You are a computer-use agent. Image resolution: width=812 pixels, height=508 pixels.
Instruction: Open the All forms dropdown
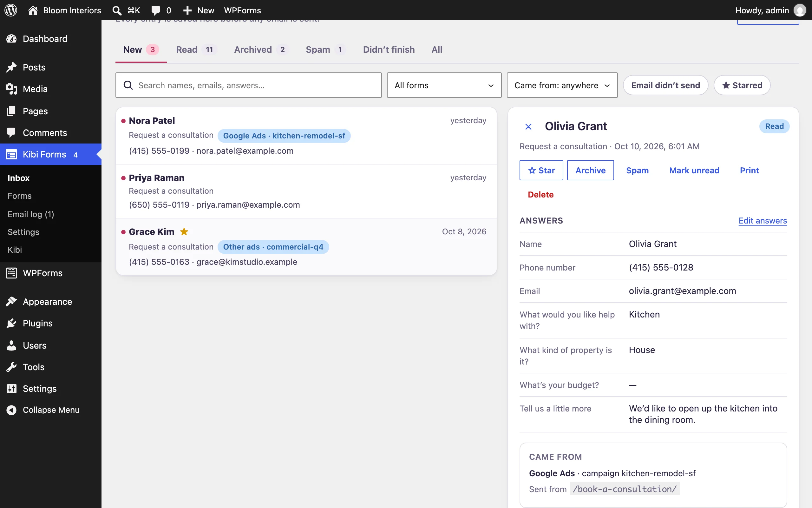coord(444,85)
